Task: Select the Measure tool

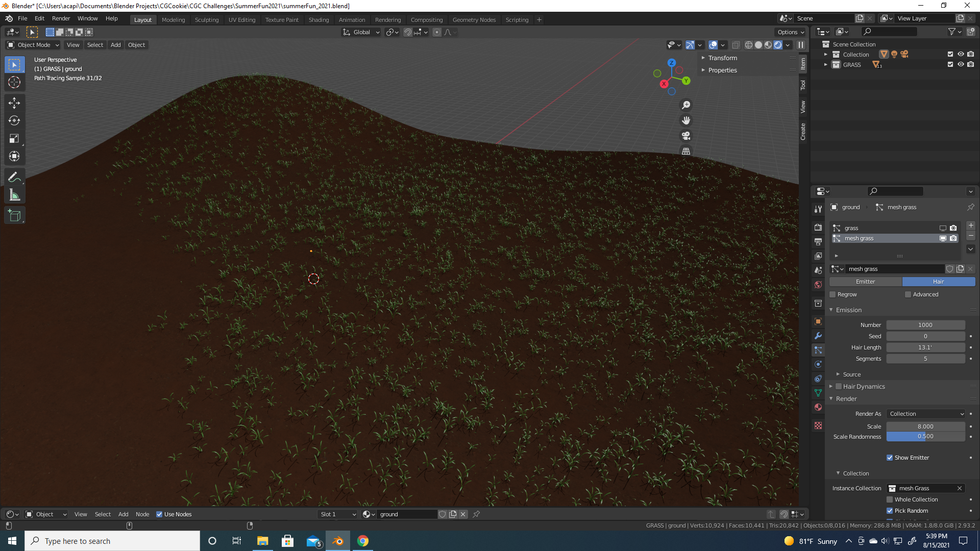Action: pyautogui.click(x=14, y=195)
